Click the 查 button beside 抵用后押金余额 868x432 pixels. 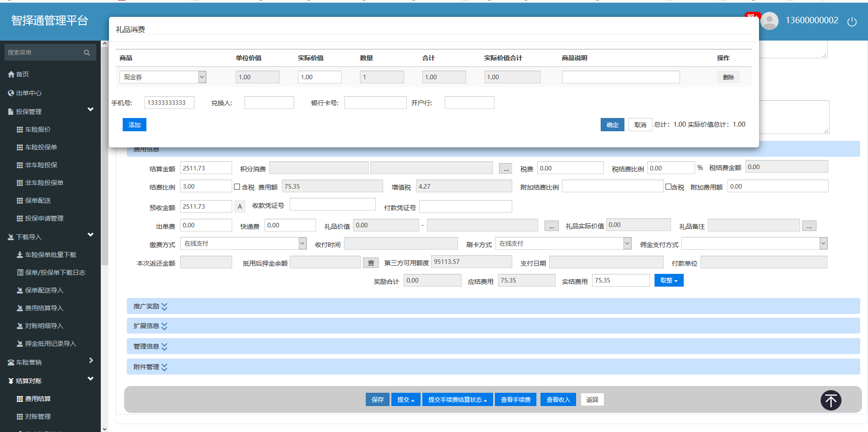(x=371, y=263)
